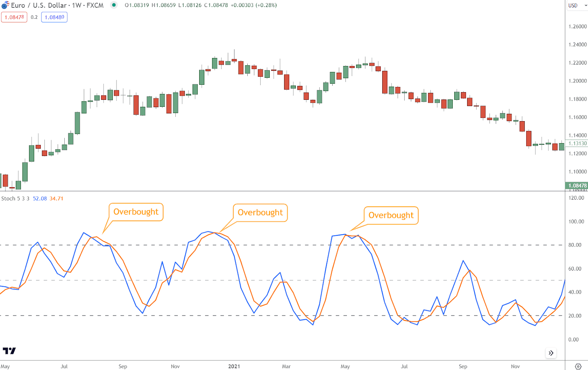Click the 2021 label on the time axis
588x370 pixels.
coord(234,366)
